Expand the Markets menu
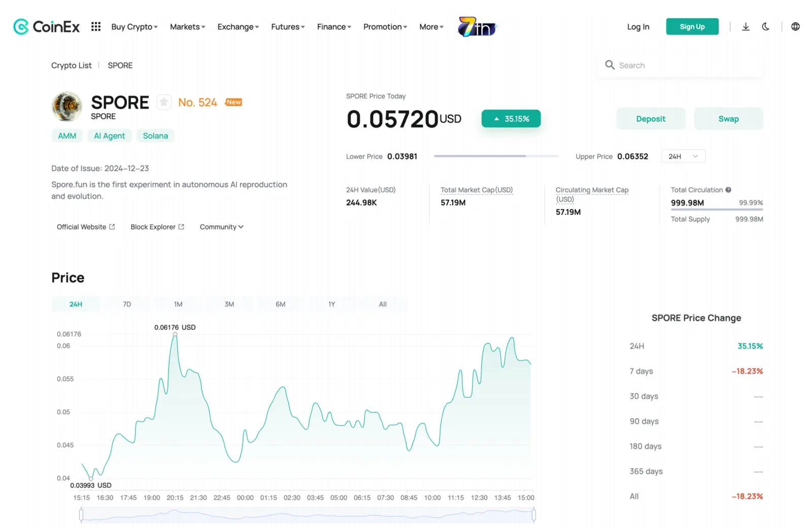 (x=187, y=27)
